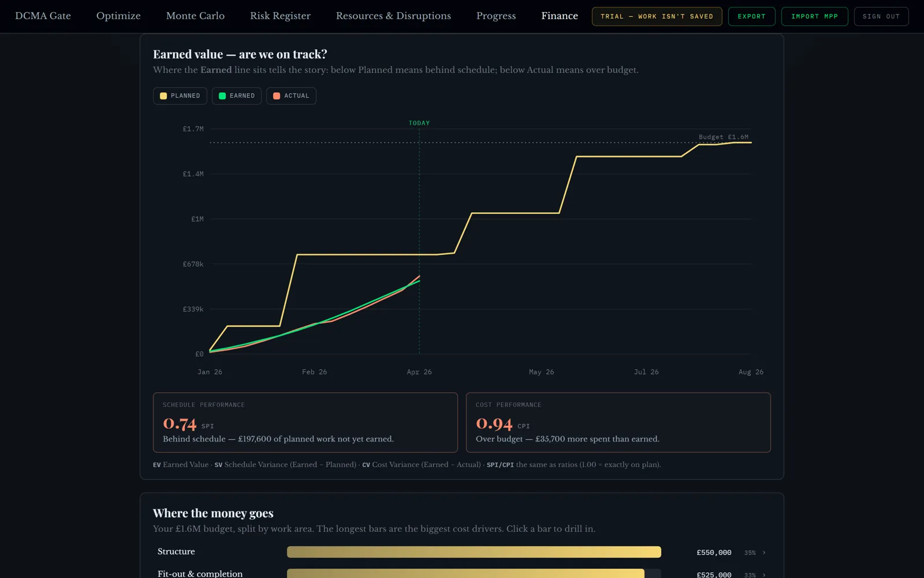The height and width of the screenshot is (578, 924).
Task: Click the £678k y-axis label
Action: (x=193, y=264)
